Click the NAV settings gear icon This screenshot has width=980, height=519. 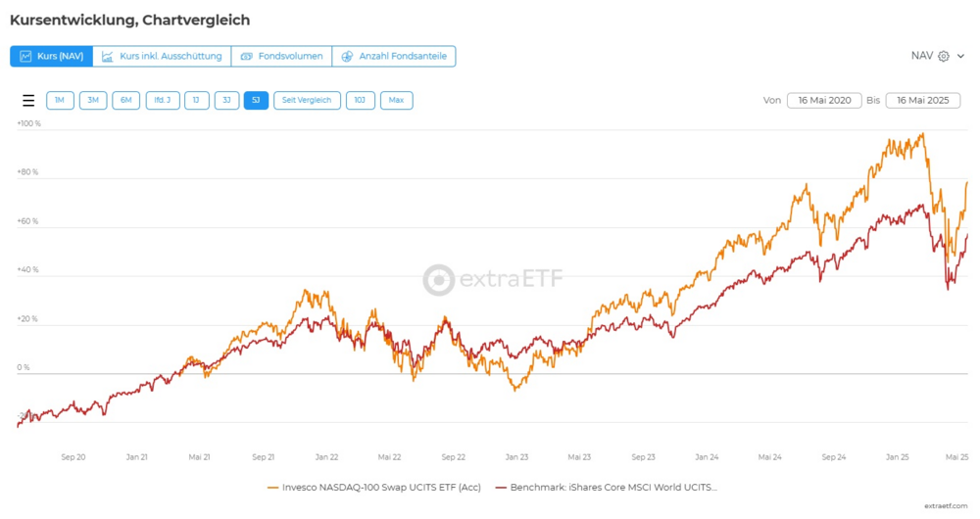coord(944,57)
